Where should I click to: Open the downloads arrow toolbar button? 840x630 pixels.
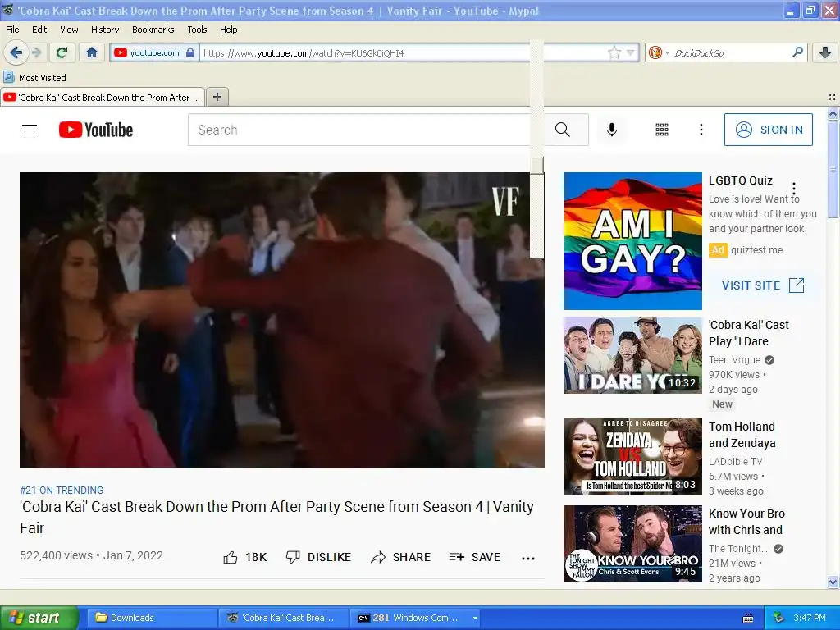(825, 52)
